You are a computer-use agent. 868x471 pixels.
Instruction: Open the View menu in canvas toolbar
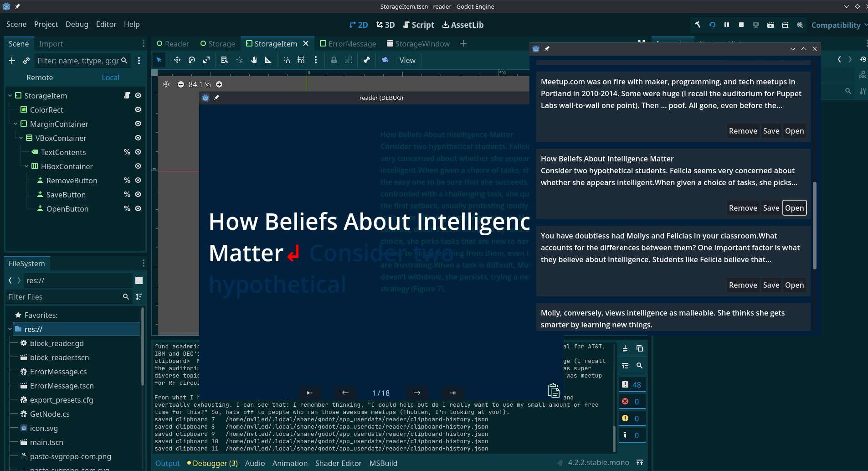(x=407, y=60)
